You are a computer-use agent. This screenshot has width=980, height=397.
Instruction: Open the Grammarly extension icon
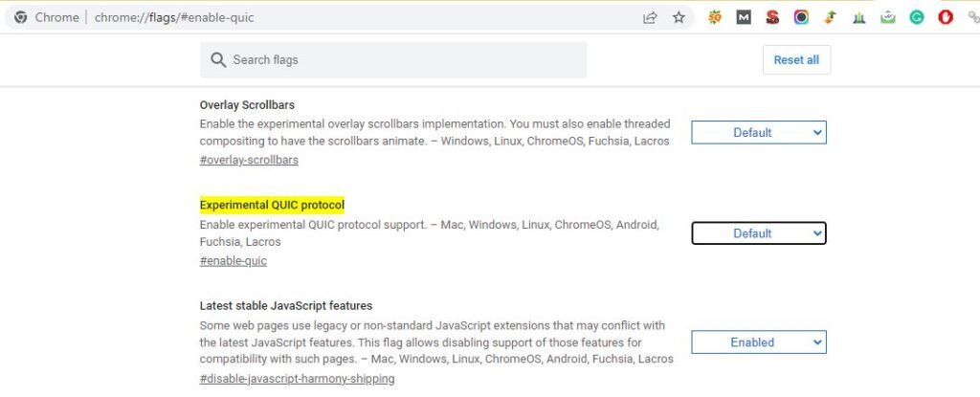pyautogui.click(x=916, y=17)
